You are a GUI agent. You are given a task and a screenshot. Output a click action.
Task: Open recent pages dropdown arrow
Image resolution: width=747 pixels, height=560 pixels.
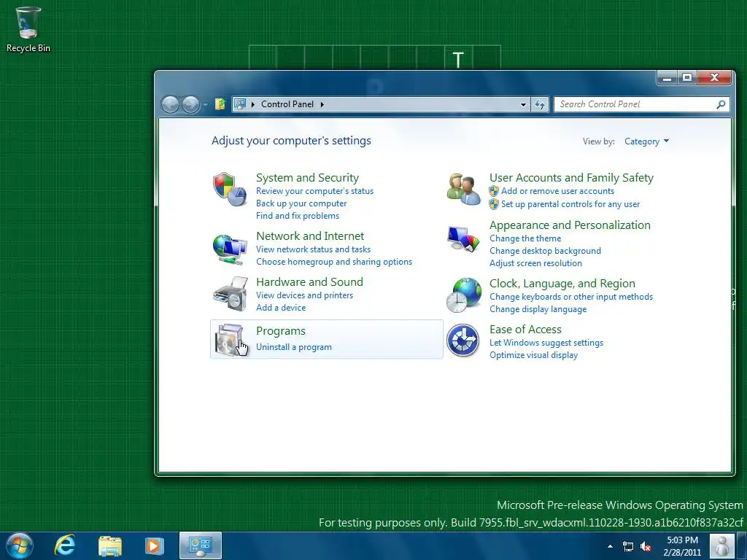click(205, 104)
